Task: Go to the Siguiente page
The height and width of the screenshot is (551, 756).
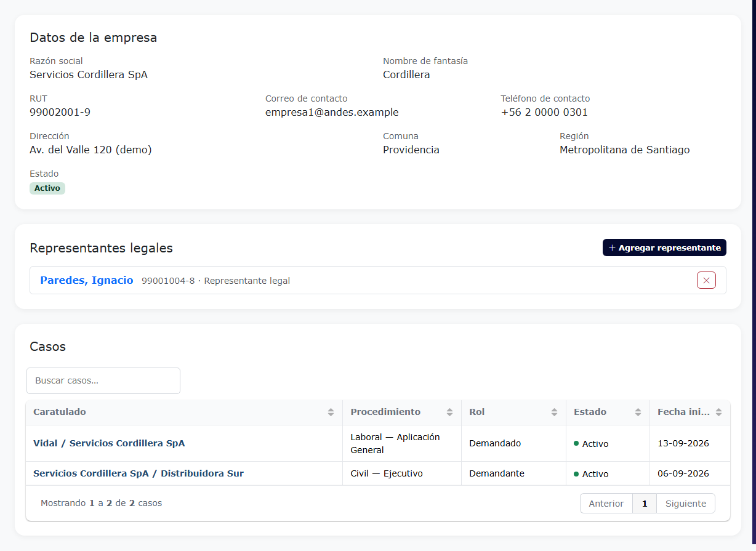Action: click(686, 504)
